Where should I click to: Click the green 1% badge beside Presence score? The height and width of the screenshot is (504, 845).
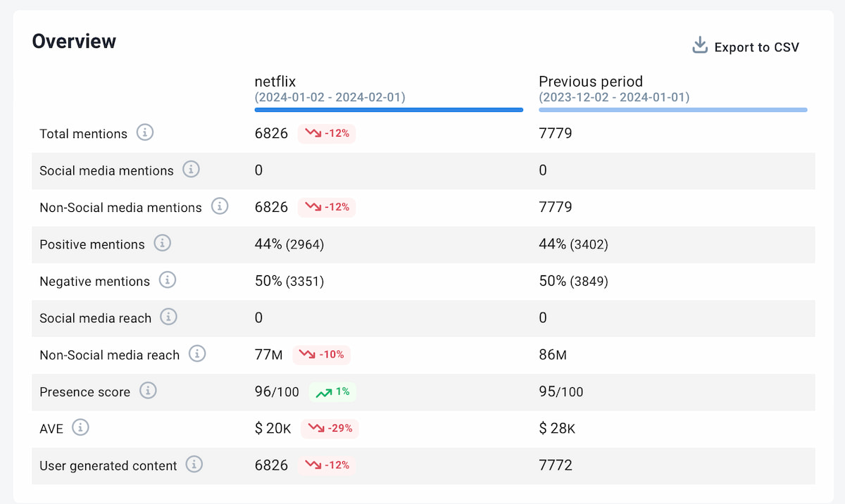click(x=332, y=391)
